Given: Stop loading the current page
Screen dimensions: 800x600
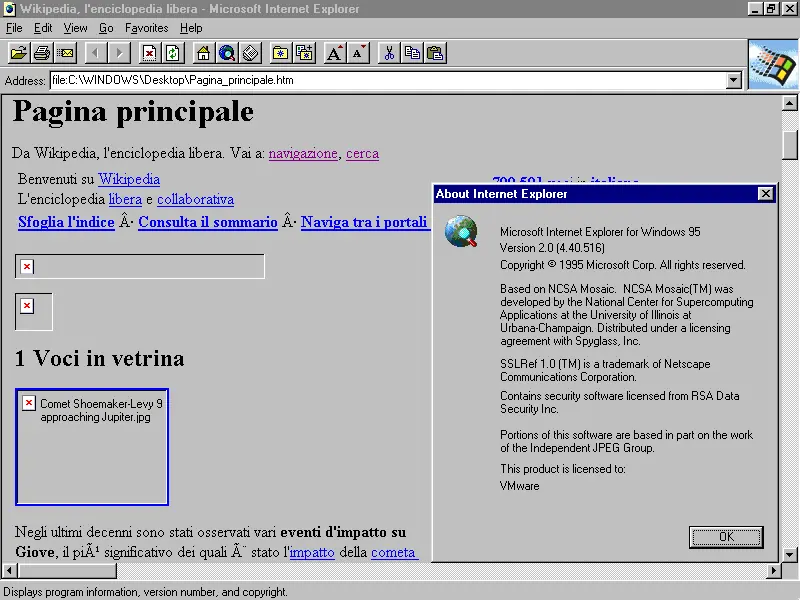Looking at the screenshot, I should (150, 53).
